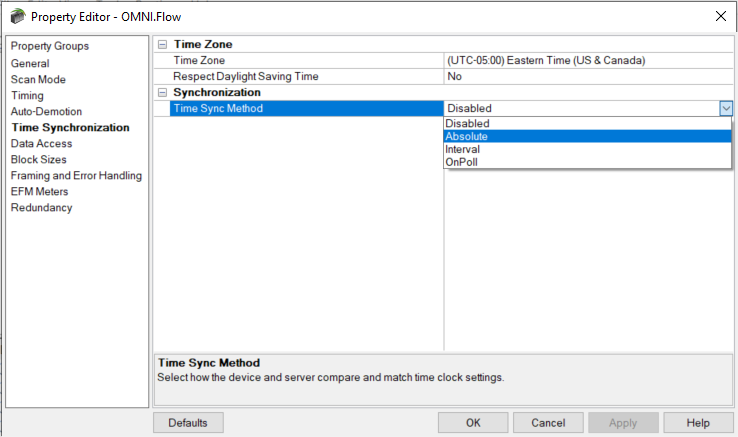Click the Defaults button
Screen dimensions: 738x437
click(188, 423)
